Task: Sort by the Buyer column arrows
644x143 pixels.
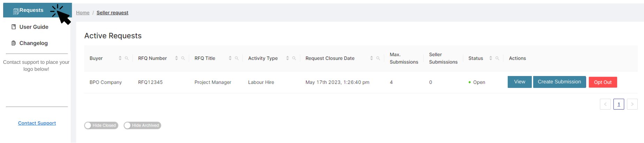Action: [x=120, y=58]
